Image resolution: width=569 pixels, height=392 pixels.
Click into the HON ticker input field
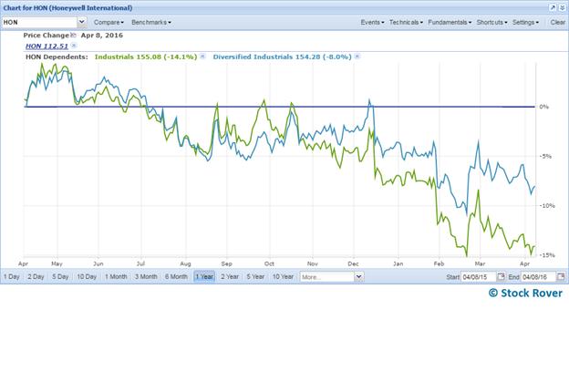click(39, 22)
